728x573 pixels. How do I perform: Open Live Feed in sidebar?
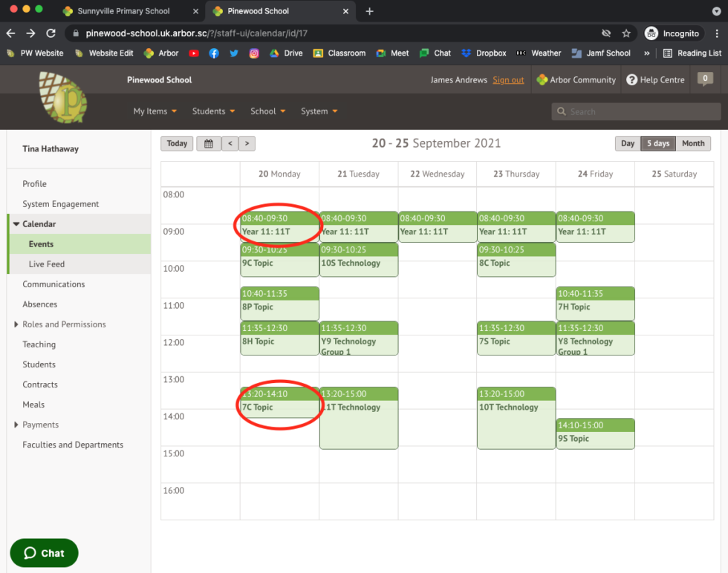47,264
